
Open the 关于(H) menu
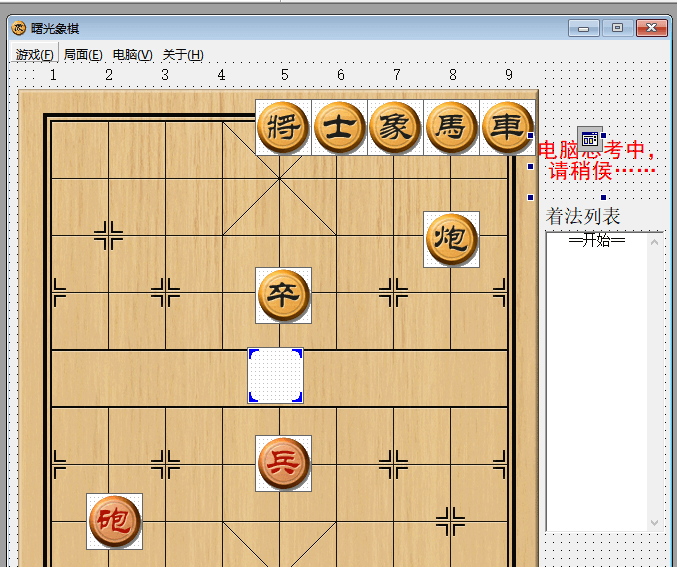183,55
